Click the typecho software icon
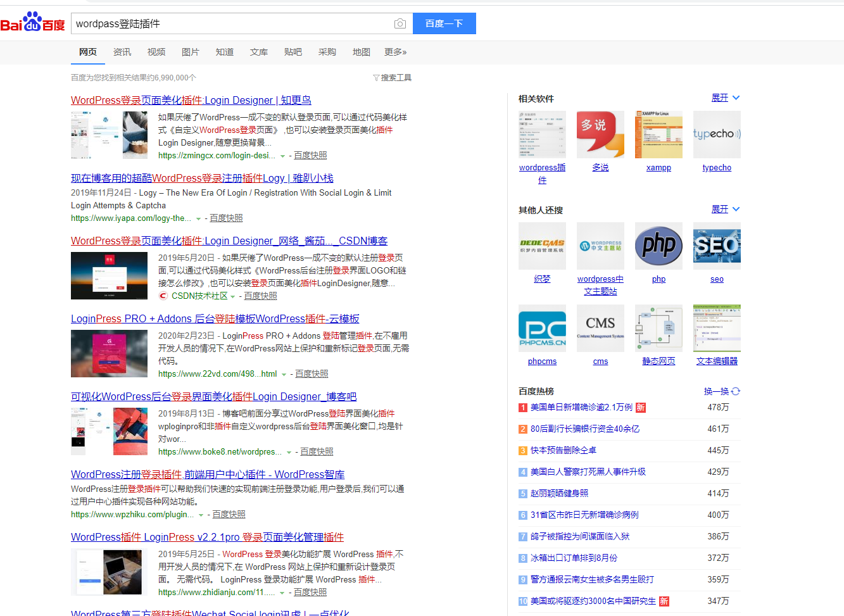The height and width of the screenshot is (616, 844). coord(717,134)
